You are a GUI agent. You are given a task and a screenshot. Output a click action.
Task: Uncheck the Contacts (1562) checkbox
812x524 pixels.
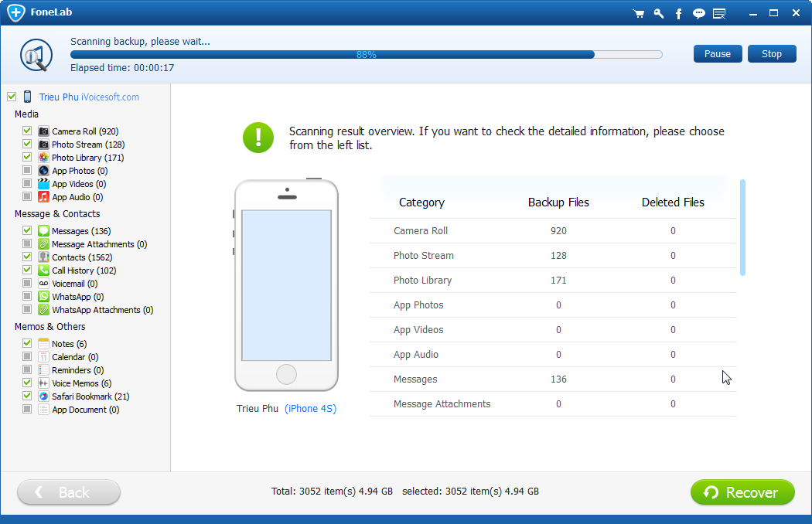coord(27,257)
